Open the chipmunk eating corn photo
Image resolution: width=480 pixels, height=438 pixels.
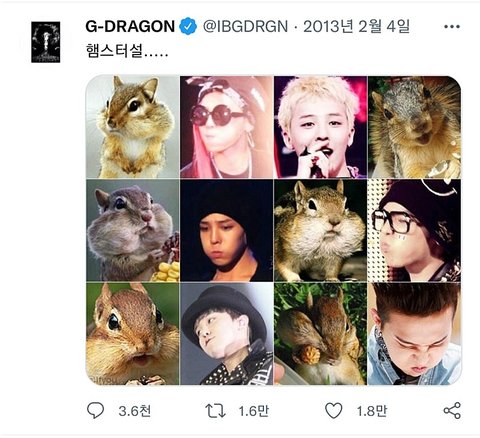click(133, 230)
